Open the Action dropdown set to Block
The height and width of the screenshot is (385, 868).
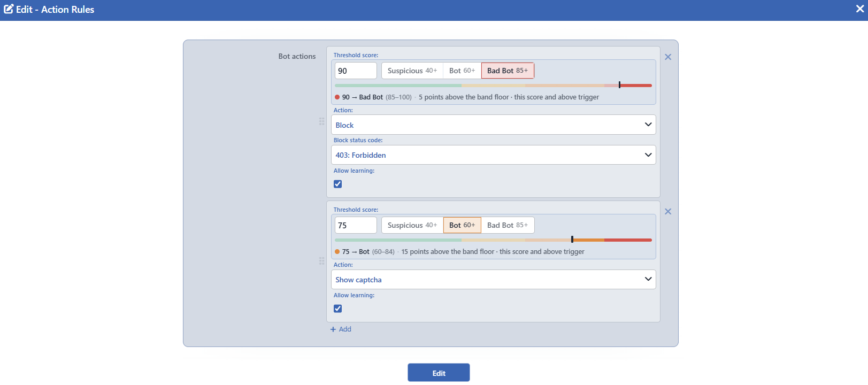click(493, 125)
